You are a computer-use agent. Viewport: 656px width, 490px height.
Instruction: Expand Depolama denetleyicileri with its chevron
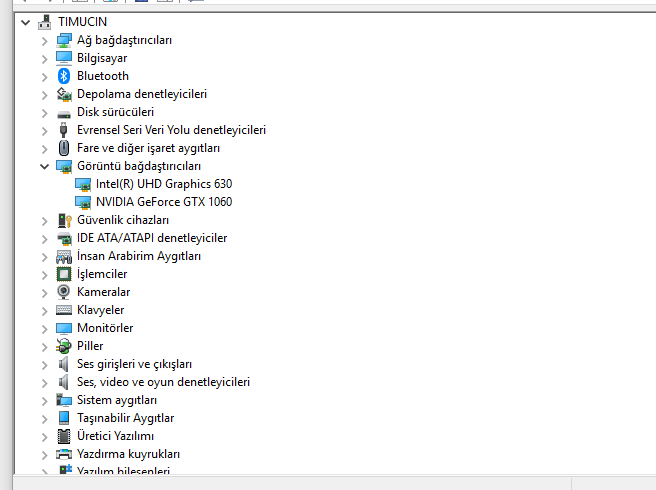44,95
